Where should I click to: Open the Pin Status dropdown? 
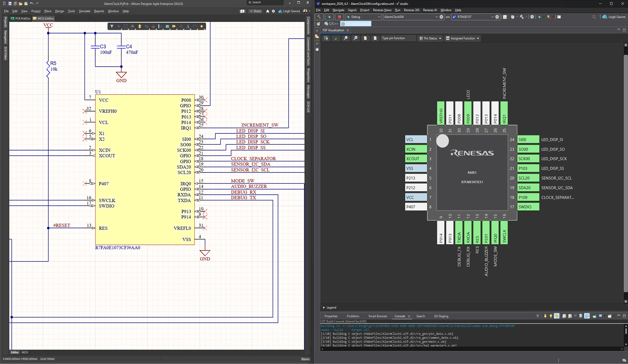[x=430, y=38]
